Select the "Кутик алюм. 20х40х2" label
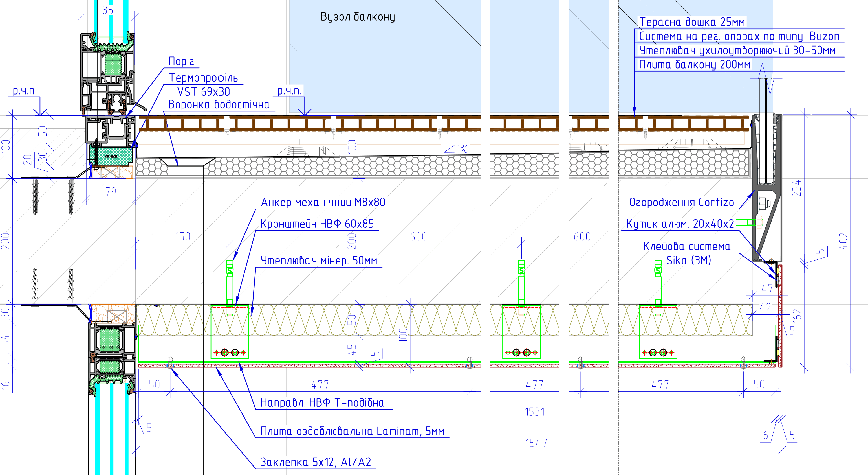This screenshot has width=868, height=475. point(680,224)
